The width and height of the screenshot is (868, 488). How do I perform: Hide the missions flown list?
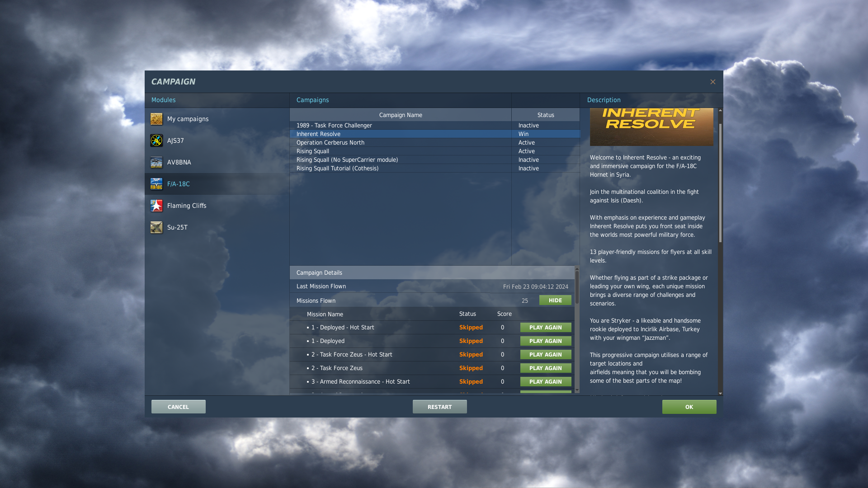(x=555, y=300)
